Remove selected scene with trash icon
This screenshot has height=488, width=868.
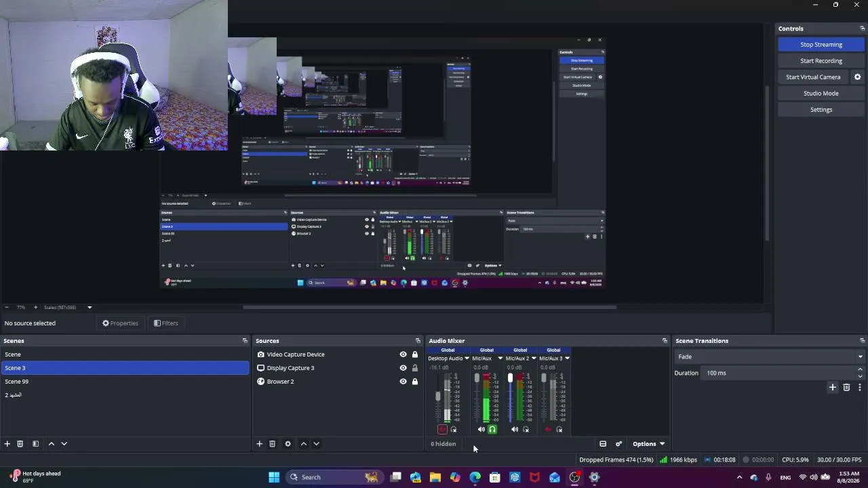pyautogui.click(x=20, y=444)
